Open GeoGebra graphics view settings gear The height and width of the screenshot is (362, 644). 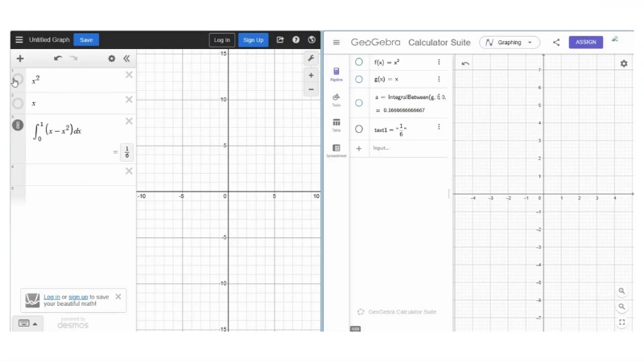click(x=624, y=64)
